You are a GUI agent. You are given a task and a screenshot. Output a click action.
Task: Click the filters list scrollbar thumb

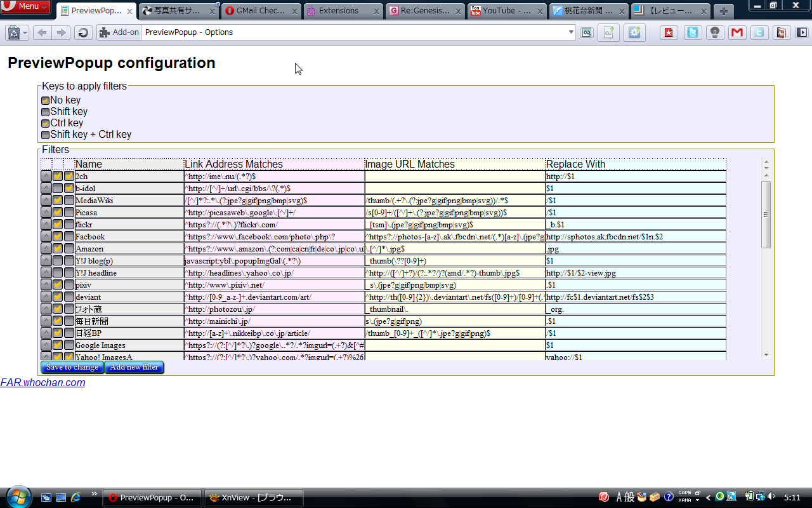tap(766, 214)
